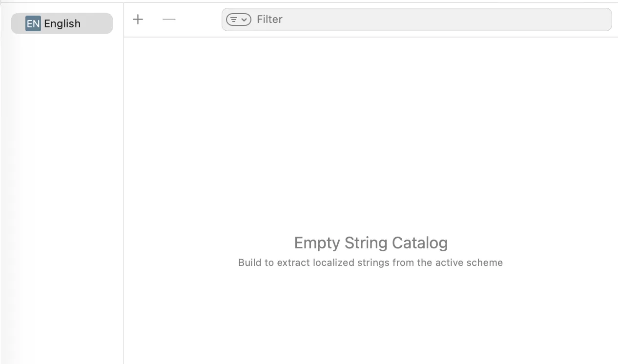This screenshot has height=364, width=618.
Task: Click the EN abbreviation next to English
Action: click(x=33, y=23)
